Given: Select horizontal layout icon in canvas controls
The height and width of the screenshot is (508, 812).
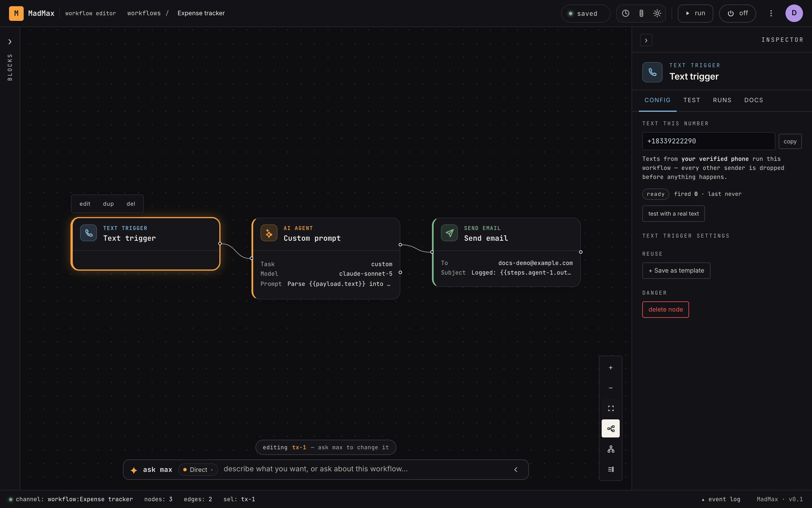Looking at the screenshot, I should point(611,428).
